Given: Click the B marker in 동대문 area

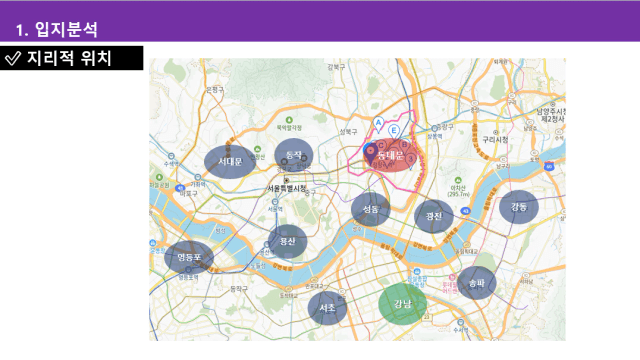Looking at the screenshot, I should pos(404,144).
